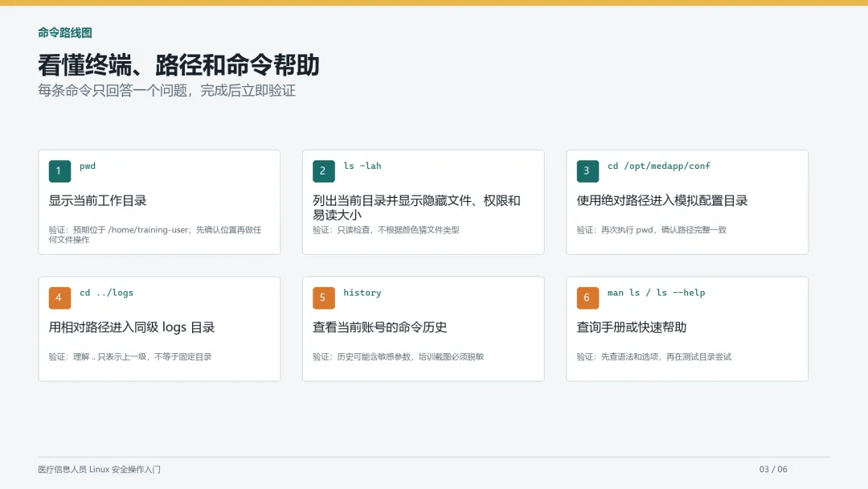Click the note '只读检查,不根据颜色猜文件类型'

click(x=386, y=230)
